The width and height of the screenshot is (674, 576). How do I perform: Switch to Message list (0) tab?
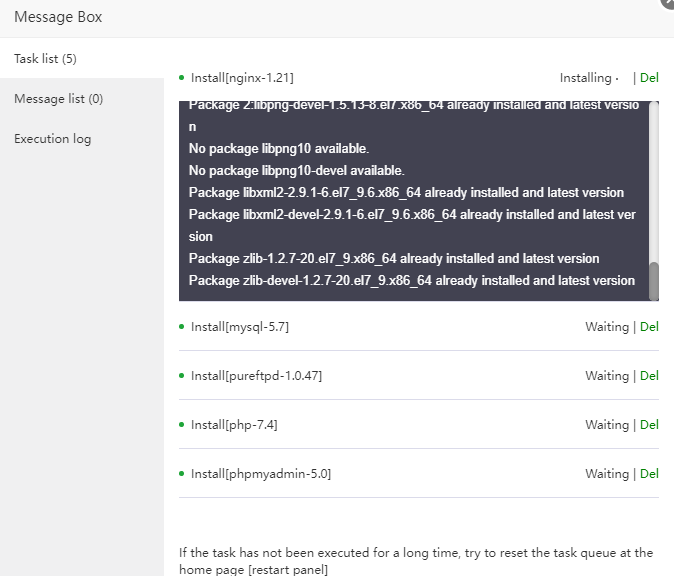click(82, 99)
